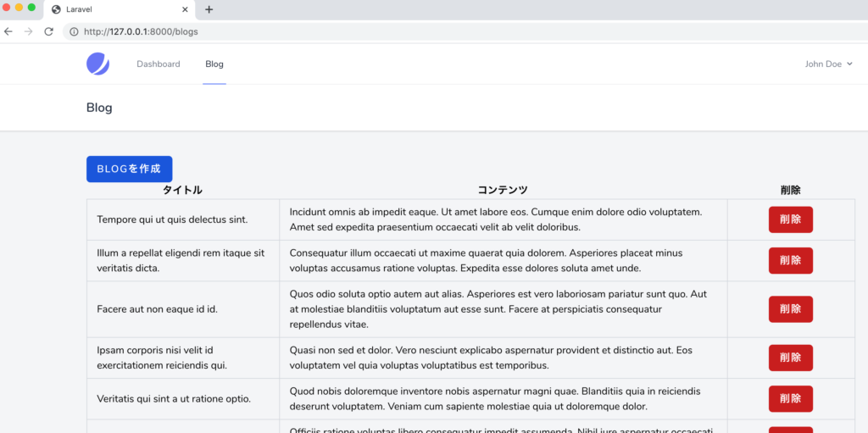Open a new browser tab with plus
Screen dimensions: 868x433
[209, 9]
